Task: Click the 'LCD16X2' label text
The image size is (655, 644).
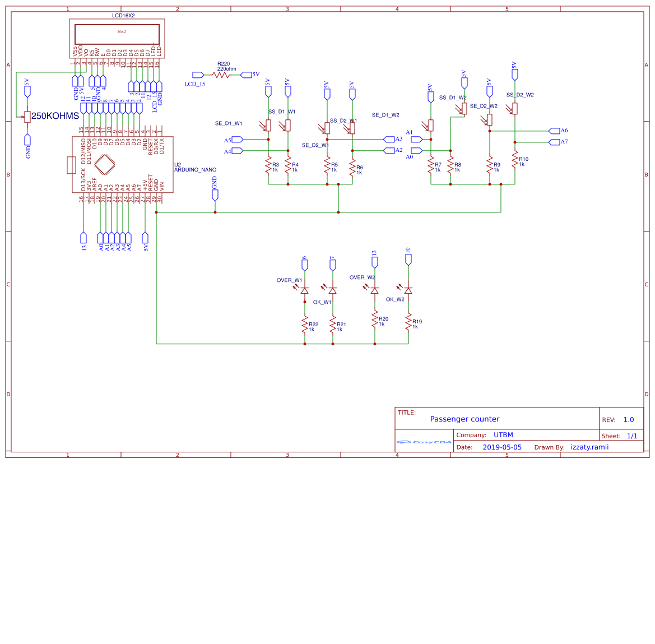Action: tap(123, 16)
